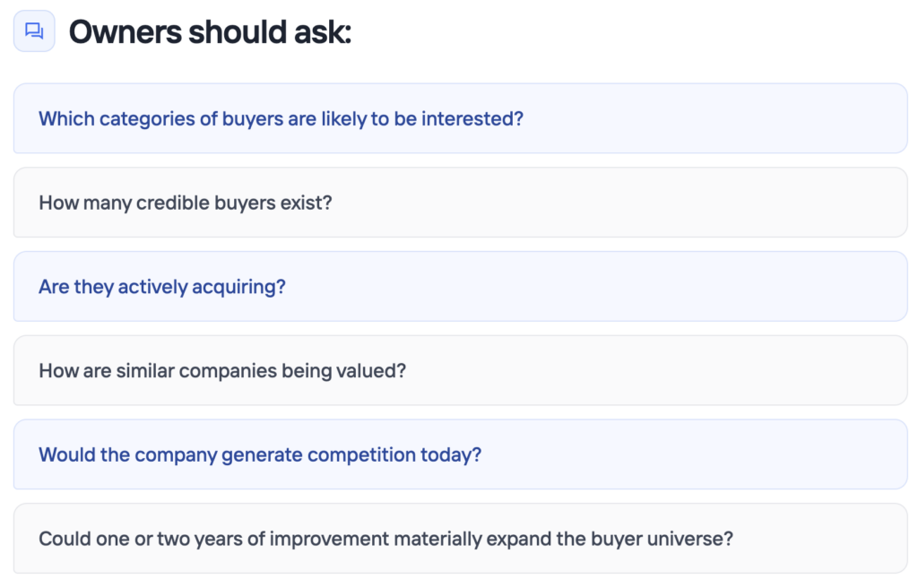The height and width of the screenshot is (588, 918).
Task: Open 'Would the company generate competition today?' card
Action: tap(460, 454)
